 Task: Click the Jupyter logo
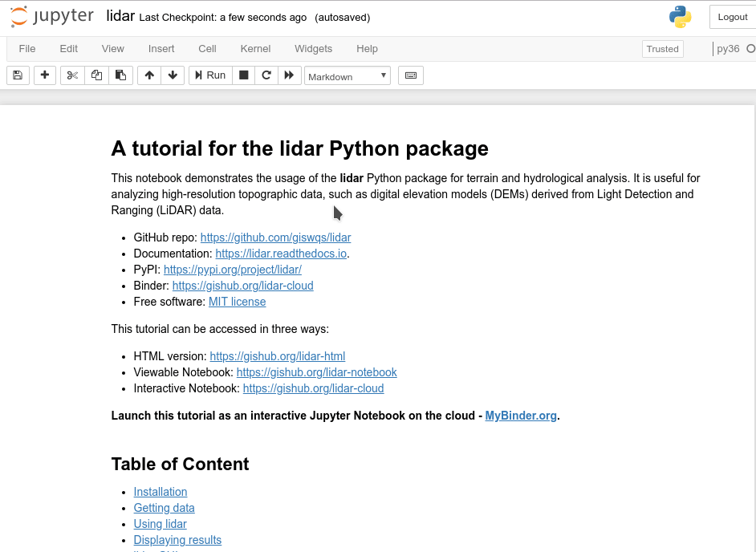click(x=51, y=16)
